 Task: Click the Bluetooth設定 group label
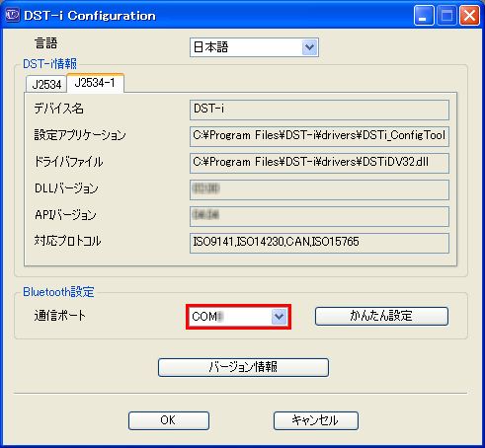[58, 292]
